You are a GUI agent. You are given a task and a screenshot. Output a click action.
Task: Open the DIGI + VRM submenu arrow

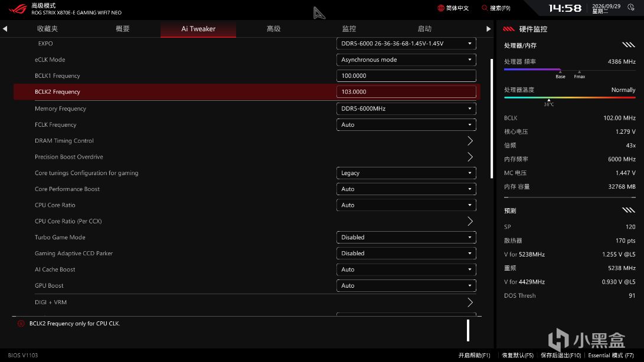pyautogui.click(x=470, y=302)
